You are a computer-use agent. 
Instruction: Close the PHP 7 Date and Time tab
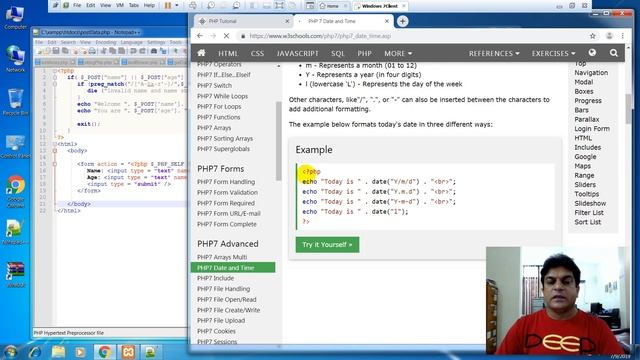pos(387,21)
